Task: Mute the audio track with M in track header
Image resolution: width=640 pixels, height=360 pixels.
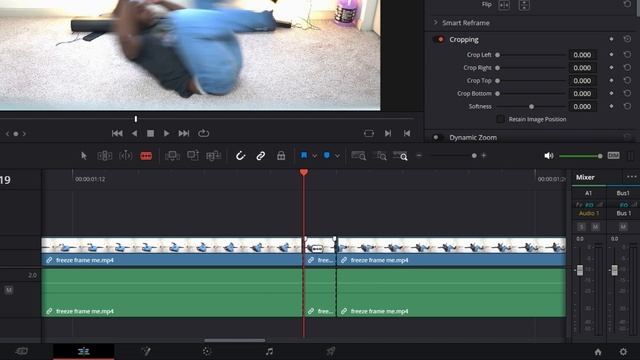Action: (9, 290)
